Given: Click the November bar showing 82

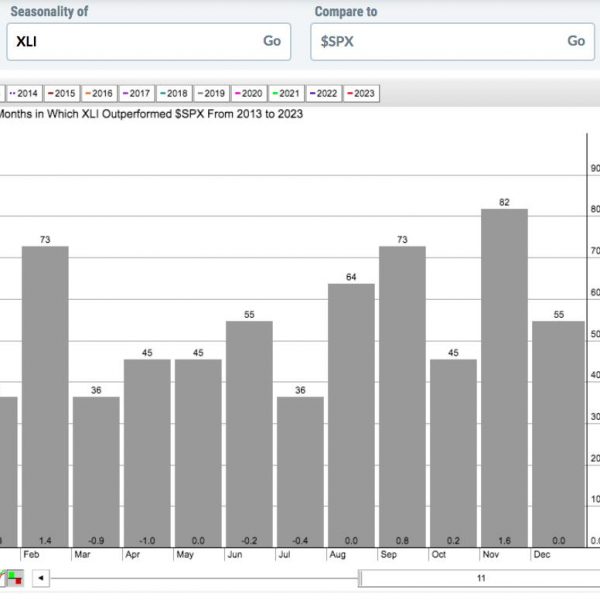Looking at the screenshot, I should point(504,378).
